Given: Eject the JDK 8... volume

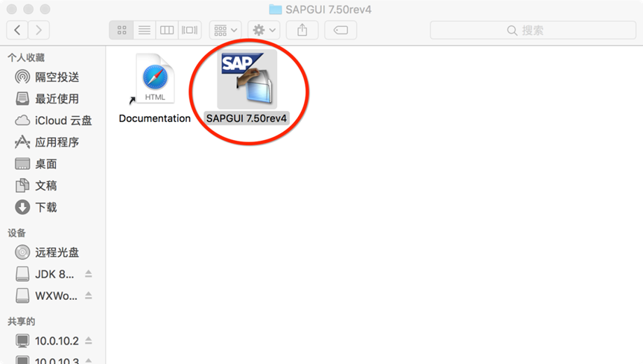Looking at the screenshot, I should click(88, 274).
